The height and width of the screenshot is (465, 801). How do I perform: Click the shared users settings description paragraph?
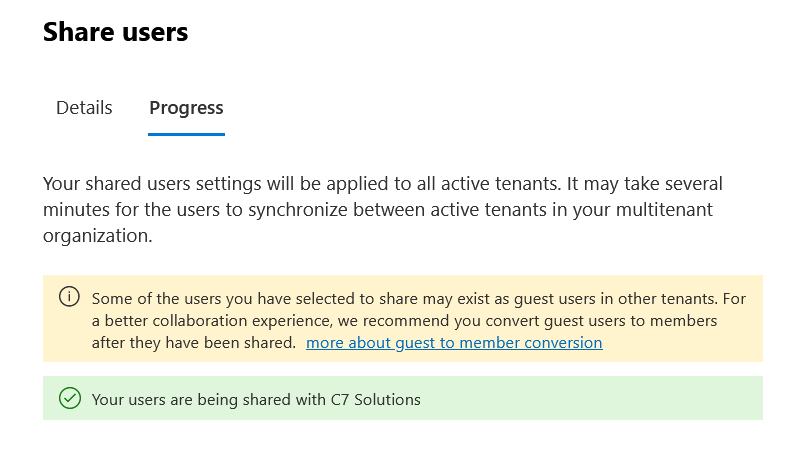pyautogui.click(x=383, y=211)
